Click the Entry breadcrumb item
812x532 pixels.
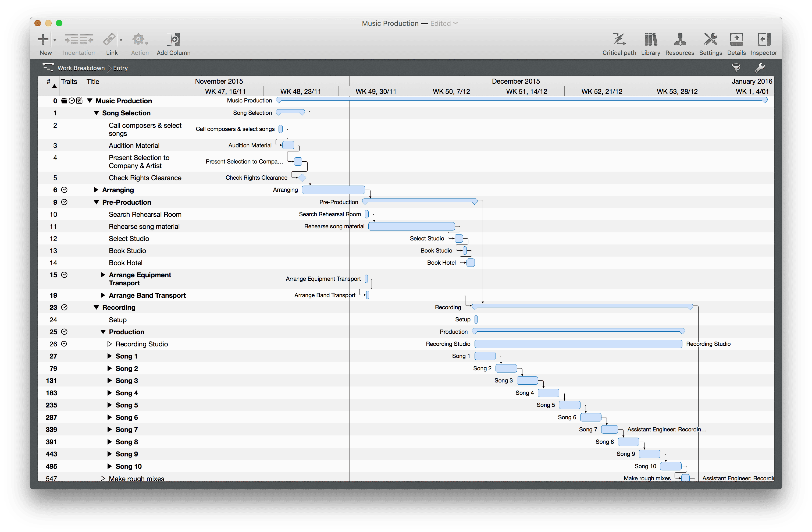point(120,68)
